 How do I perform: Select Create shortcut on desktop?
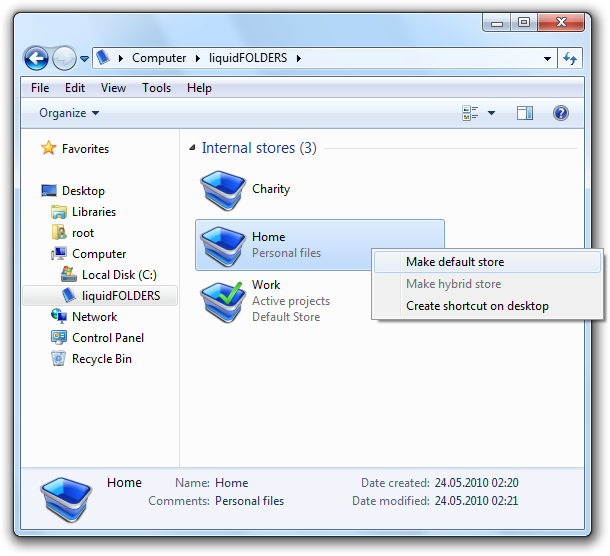pos(477,306)
